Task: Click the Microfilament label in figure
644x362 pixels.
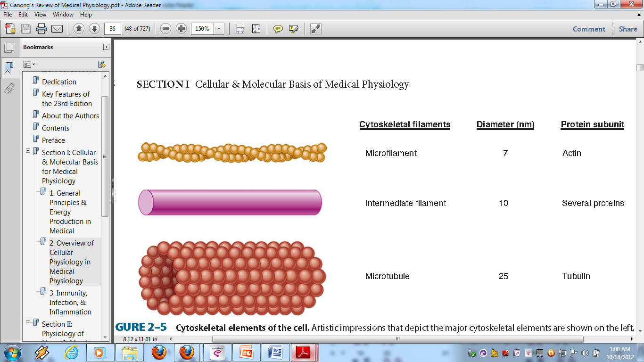Action: coord(391,153)
